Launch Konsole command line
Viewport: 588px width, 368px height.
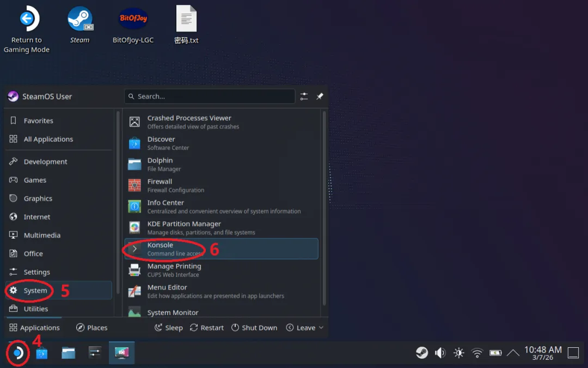coord(221,249)
